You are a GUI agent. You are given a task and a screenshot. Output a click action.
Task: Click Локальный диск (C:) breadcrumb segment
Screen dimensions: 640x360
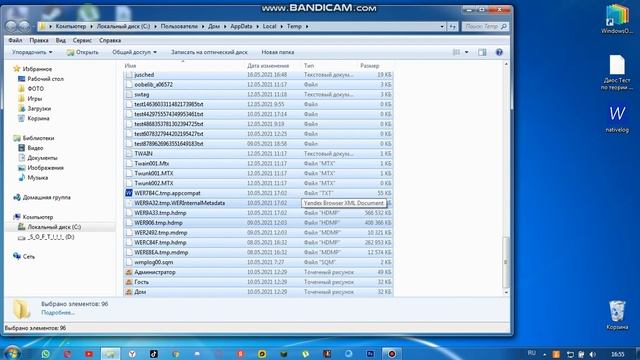(x=123, y=27)
